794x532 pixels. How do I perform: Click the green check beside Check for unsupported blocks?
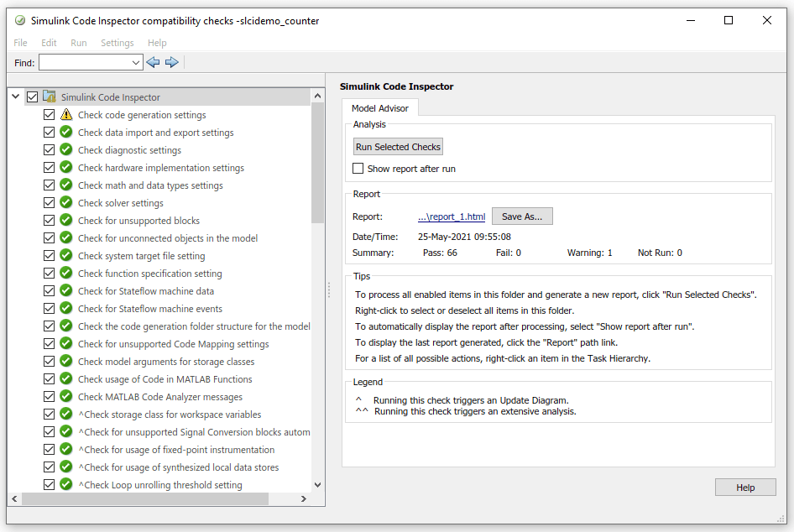[66, 220]
